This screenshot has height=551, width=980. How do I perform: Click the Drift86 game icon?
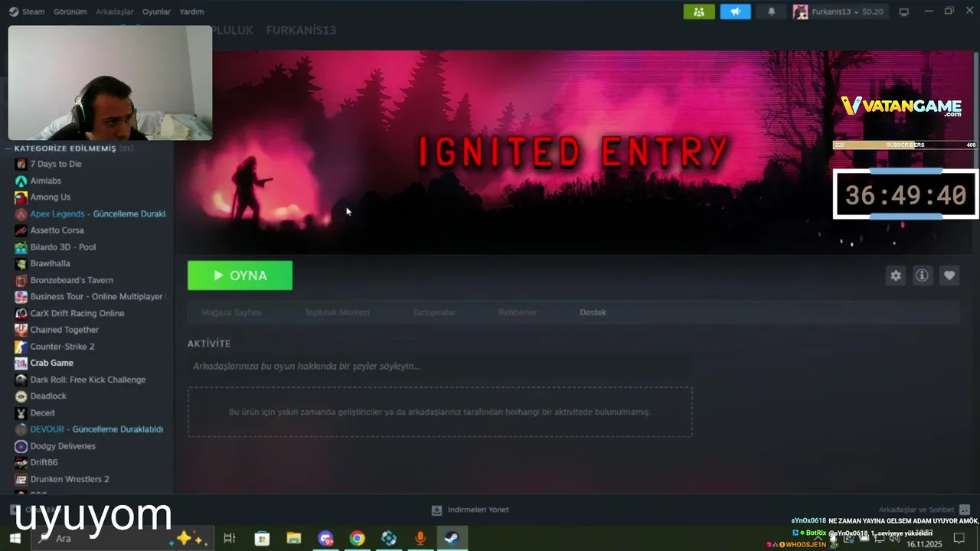pyautogui.click(x=21, y=462)
